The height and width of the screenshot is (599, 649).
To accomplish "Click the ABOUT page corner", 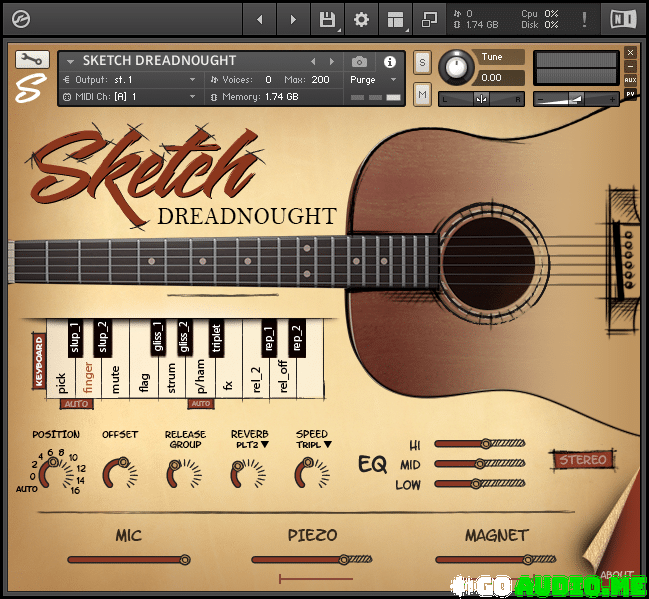I will (617, 574).
